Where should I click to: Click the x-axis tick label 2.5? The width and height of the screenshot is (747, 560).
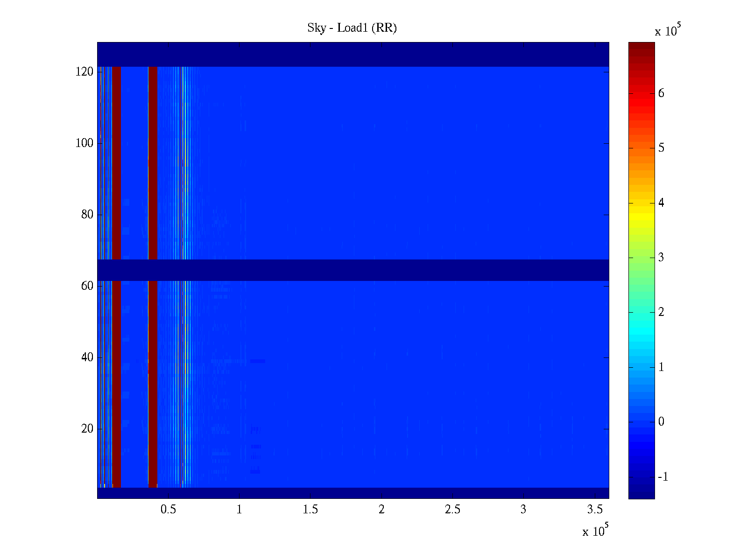[452, 510]
